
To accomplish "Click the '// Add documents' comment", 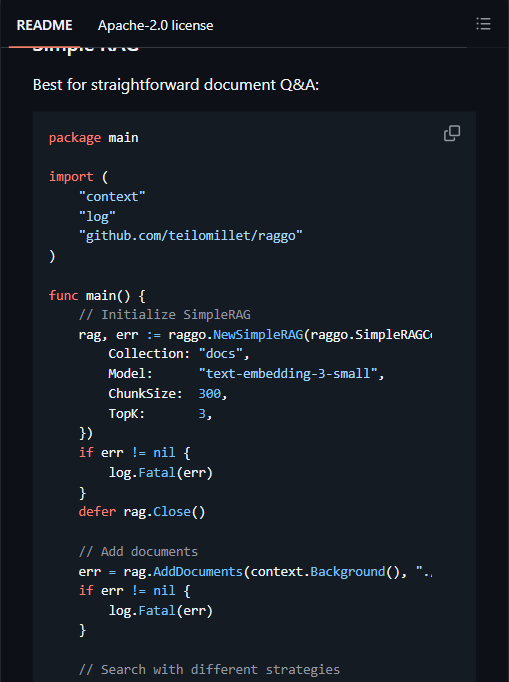I will [x=138, y=552].
